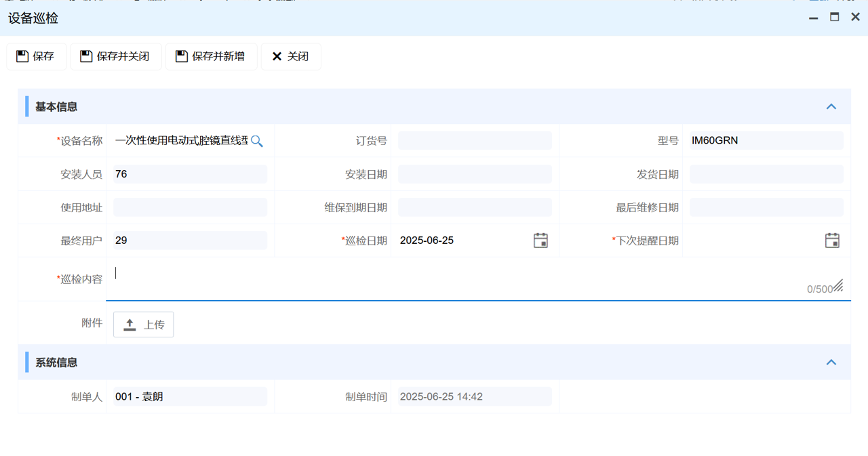Select the 最后维修日期 field
The width and height of the screenshot is (868, 456).
tap(766, 207)
